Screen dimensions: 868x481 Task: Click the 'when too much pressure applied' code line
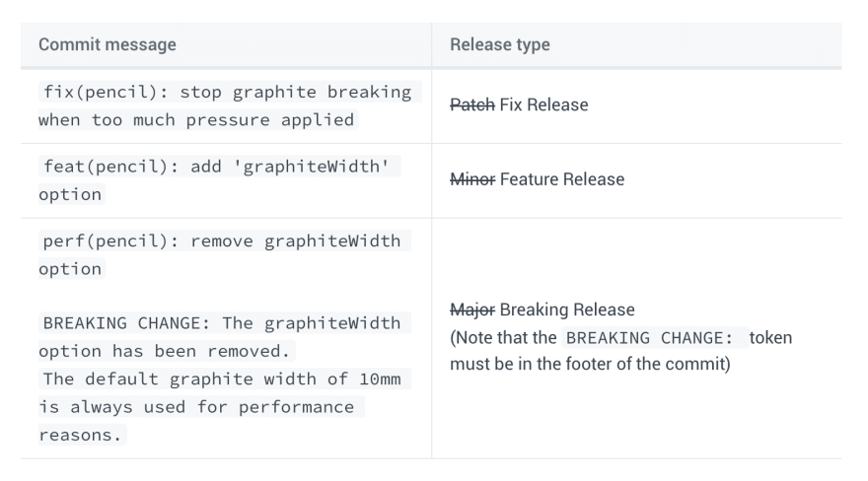pos(198,119)
